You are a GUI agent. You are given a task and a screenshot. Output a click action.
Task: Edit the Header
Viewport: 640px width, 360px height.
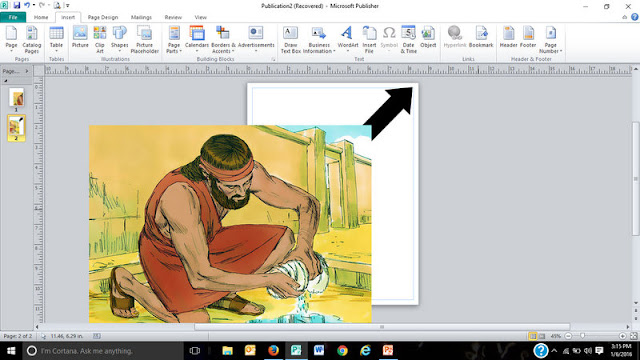click(508, 37)
